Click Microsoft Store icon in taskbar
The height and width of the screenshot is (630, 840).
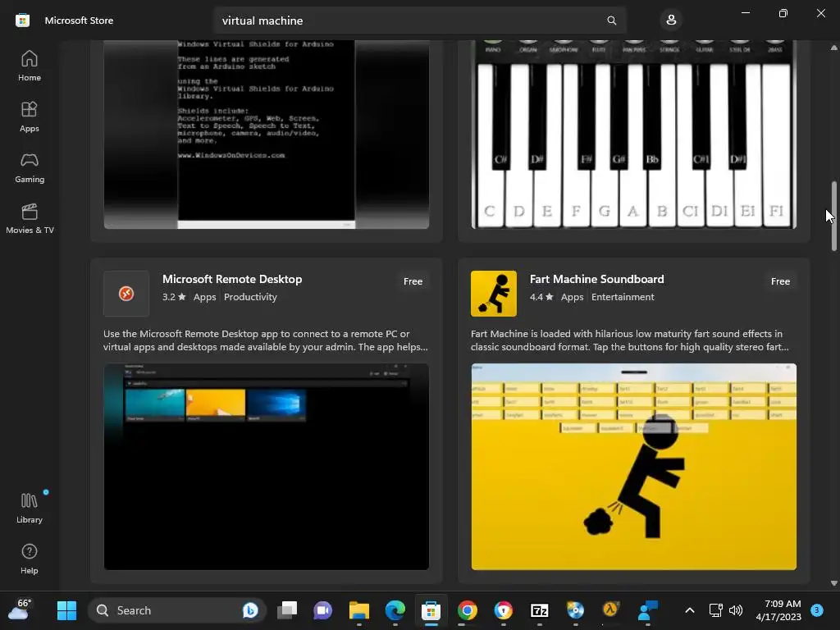431,610
